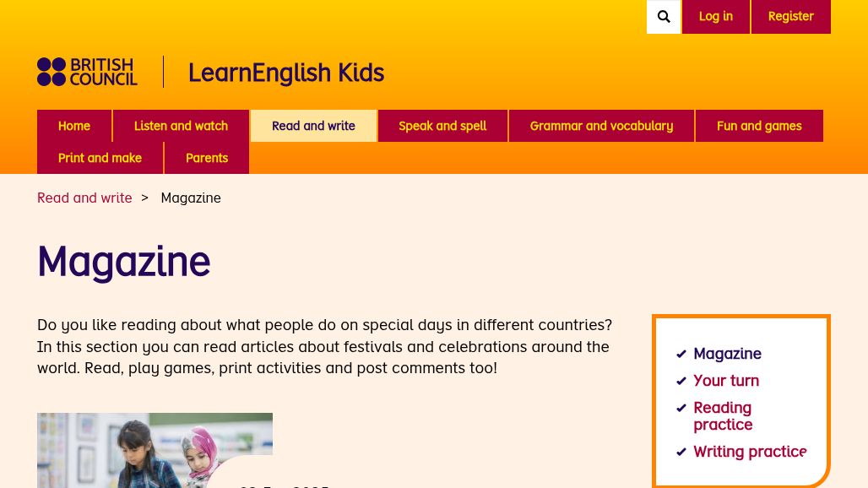Click the Log in button
Screen dimensions: 868x488
point(716,17)
